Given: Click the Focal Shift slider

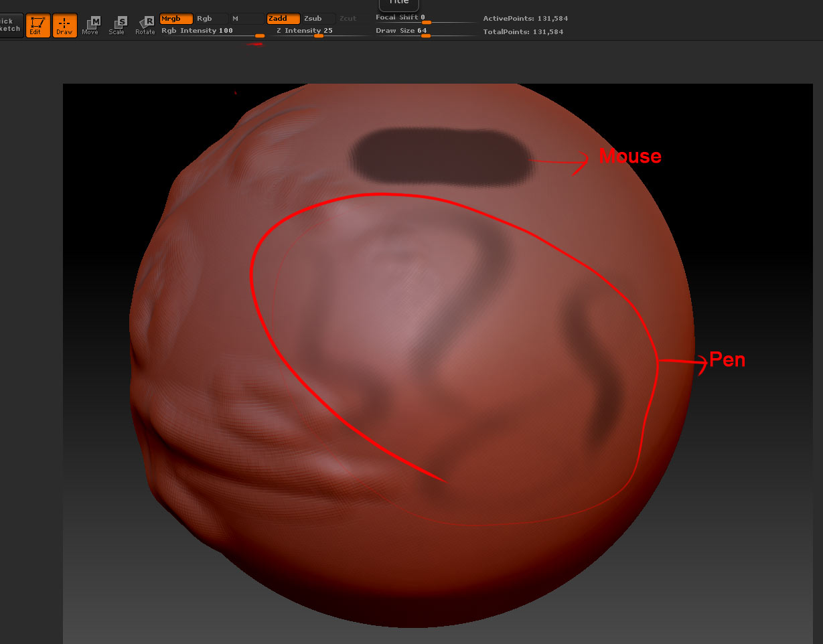Looking at the screenshot, I should (426, 18).
